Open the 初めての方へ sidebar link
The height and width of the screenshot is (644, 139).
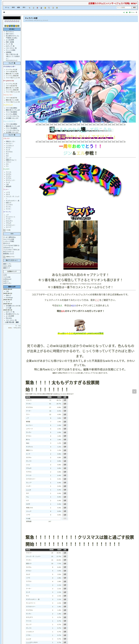click(10, 34)
